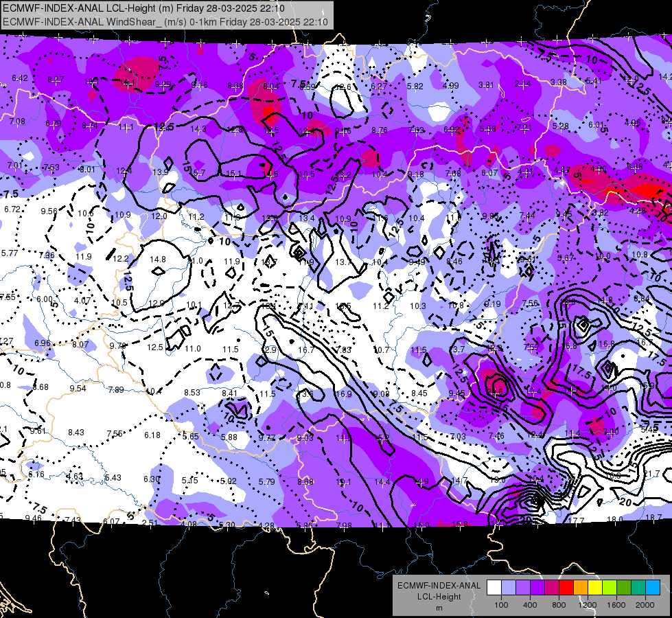Viewport: 672px width, 618px height.
Task: Click the 2000 label under the legend
Action: pos(645,605)
